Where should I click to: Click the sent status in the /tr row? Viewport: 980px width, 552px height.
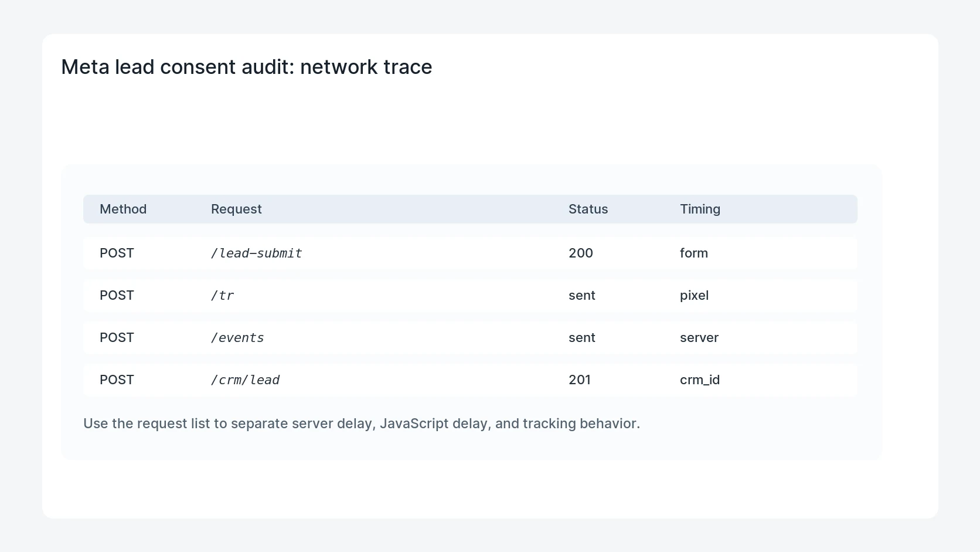[582, 295]
